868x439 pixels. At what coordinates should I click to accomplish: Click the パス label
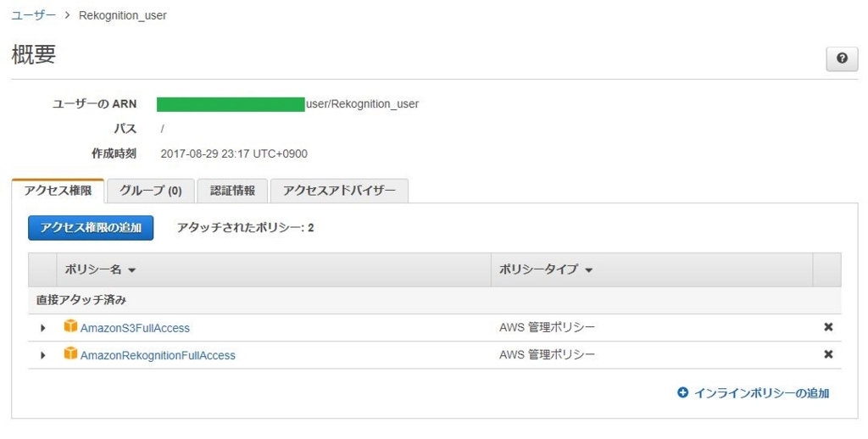click(125, 129)
